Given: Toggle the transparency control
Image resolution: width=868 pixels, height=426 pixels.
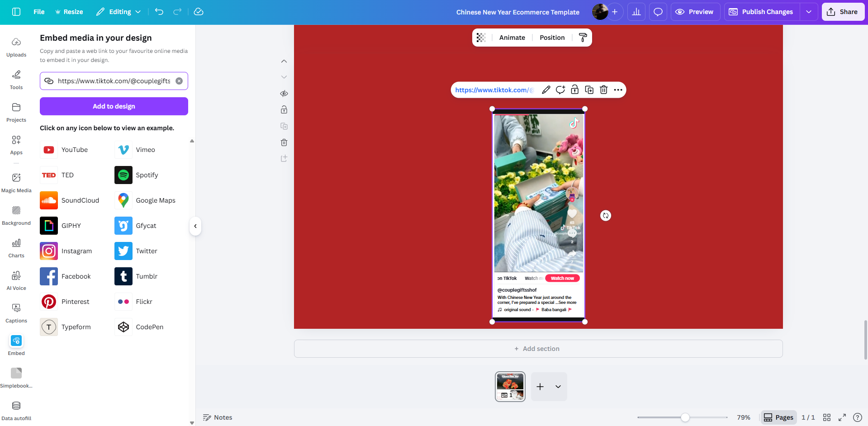Looking at the screenshot, I should point(482,37).
